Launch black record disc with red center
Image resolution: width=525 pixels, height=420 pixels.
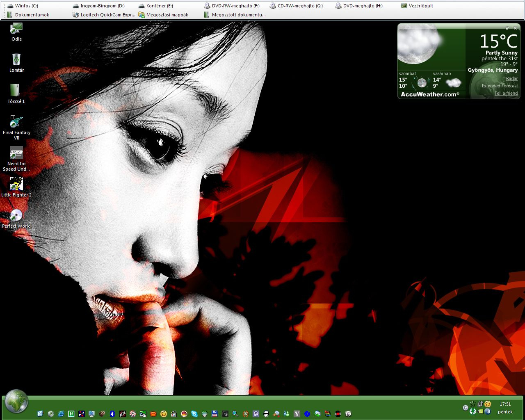(x=338, y=414)
